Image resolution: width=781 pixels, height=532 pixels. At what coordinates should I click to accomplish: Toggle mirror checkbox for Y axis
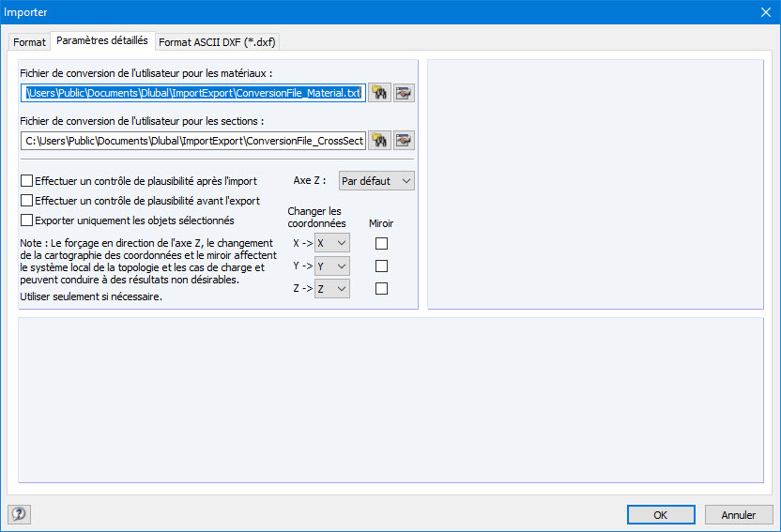pos(381,266)
